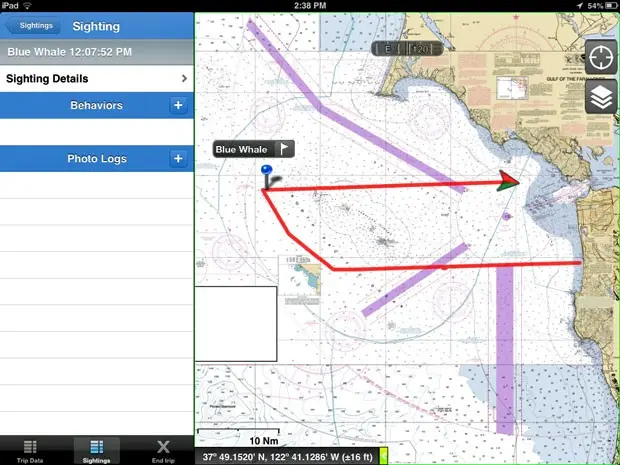The width and height of the screenshot is (620, 465).
Task: Tap the Wi-Fi icon in status bar
Action: (27, 6)
